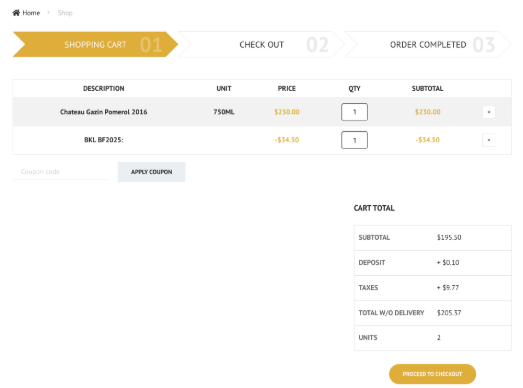Click the DESCRIPTION column header

click(x=103, y=89)
